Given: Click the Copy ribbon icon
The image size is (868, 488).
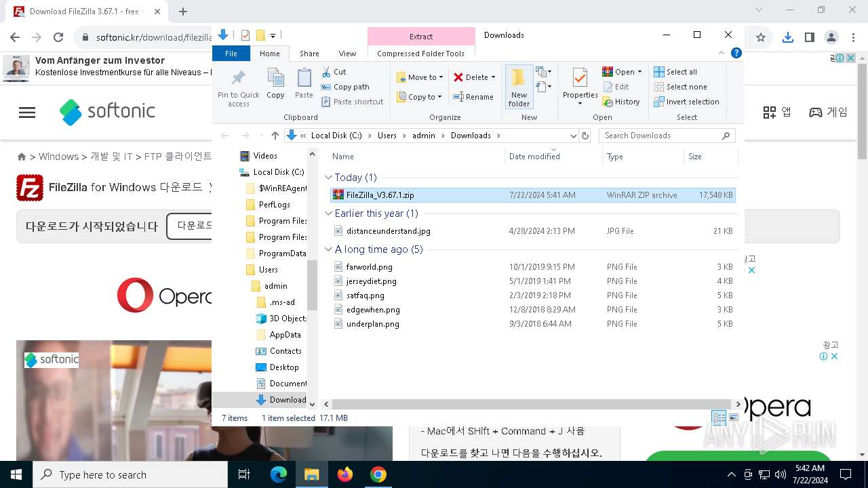Looking at the screenshot, I should coord(275,84).
